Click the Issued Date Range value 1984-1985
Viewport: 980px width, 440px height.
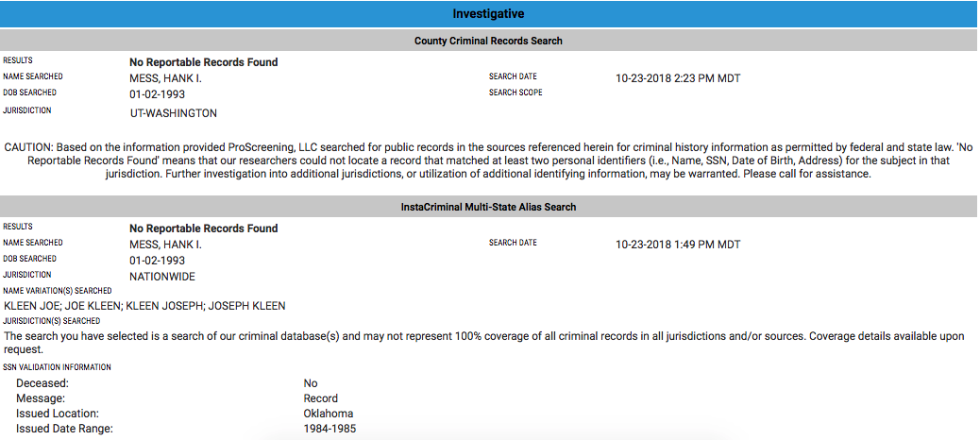coord(330,429)
